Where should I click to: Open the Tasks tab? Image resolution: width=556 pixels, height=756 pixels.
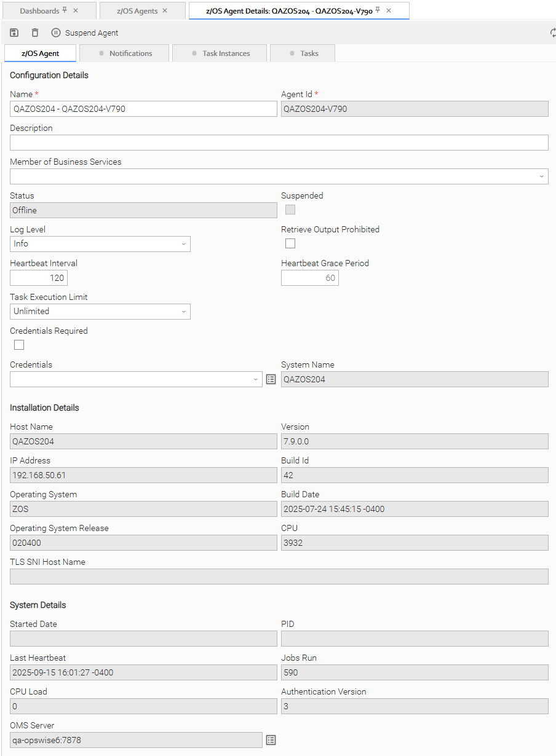[303, 53]
